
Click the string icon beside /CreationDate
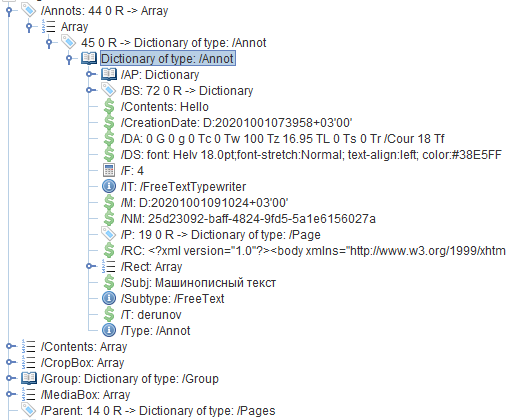tap(109, 123)
